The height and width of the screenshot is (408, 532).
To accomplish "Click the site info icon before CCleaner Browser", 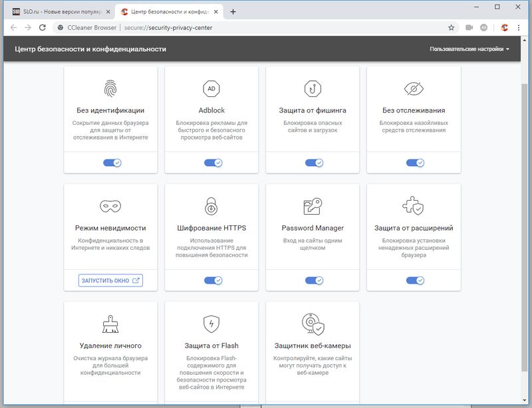I will click(61, 28).
